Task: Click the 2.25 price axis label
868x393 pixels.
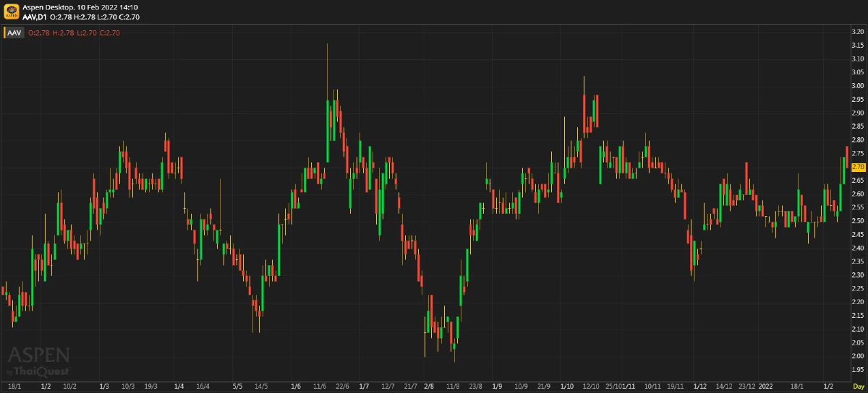Action: point(858,289)
